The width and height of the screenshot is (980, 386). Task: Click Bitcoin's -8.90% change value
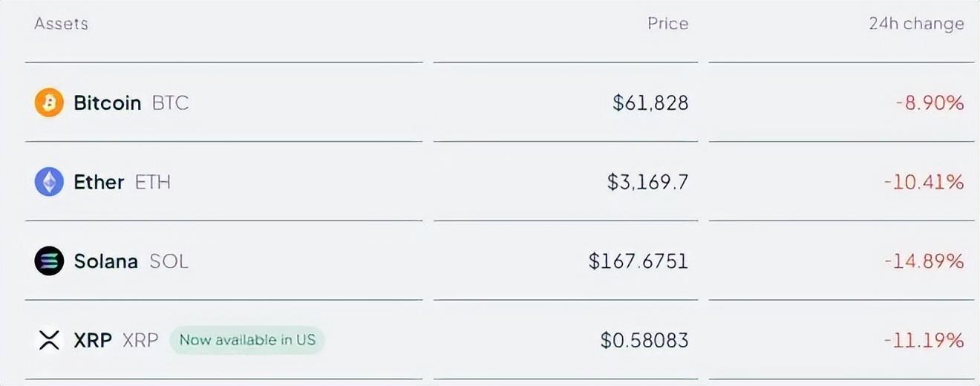click(x=929, y=102)
